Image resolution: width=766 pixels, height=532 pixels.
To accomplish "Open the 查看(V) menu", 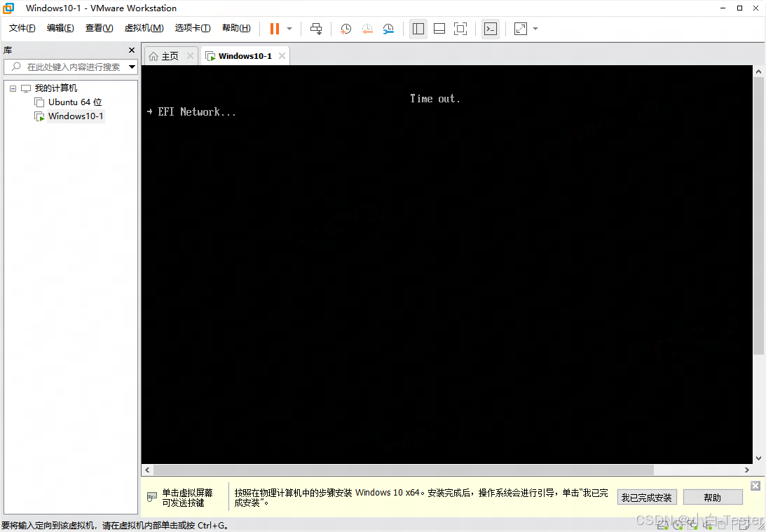I will point(100,28).
